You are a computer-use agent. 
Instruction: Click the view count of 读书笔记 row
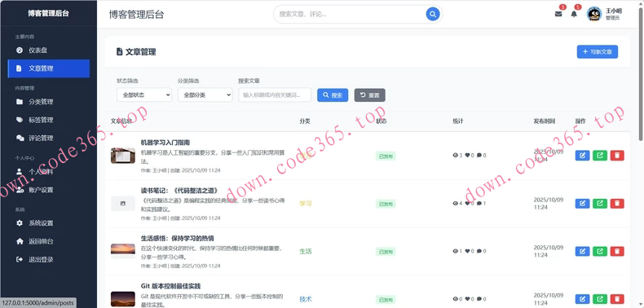click(457, 203)
